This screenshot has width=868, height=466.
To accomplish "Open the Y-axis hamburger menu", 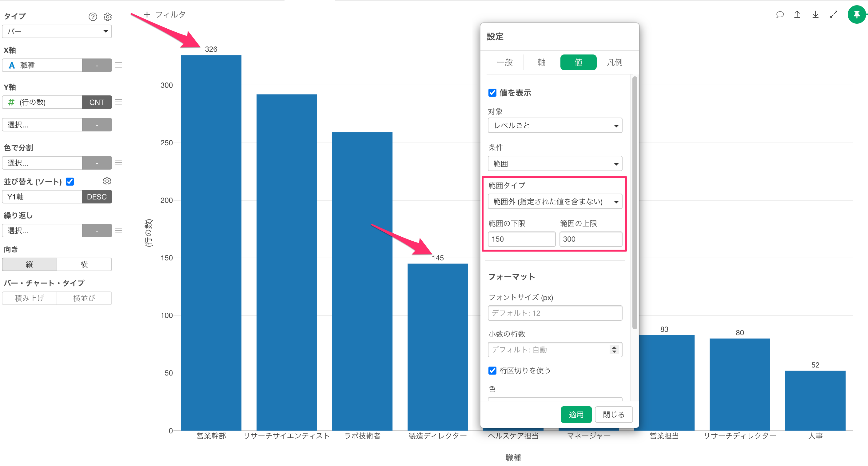I will coord(119,102).
